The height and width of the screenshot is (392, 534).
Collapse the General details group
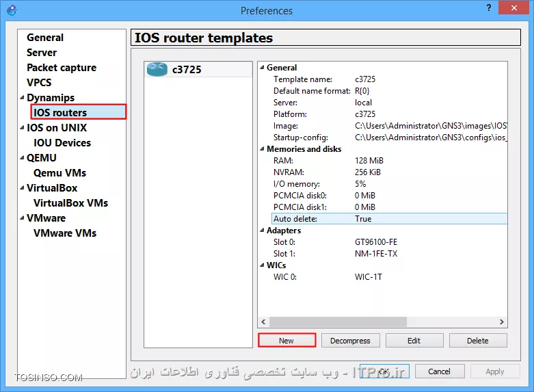click(x=263, y=68)
